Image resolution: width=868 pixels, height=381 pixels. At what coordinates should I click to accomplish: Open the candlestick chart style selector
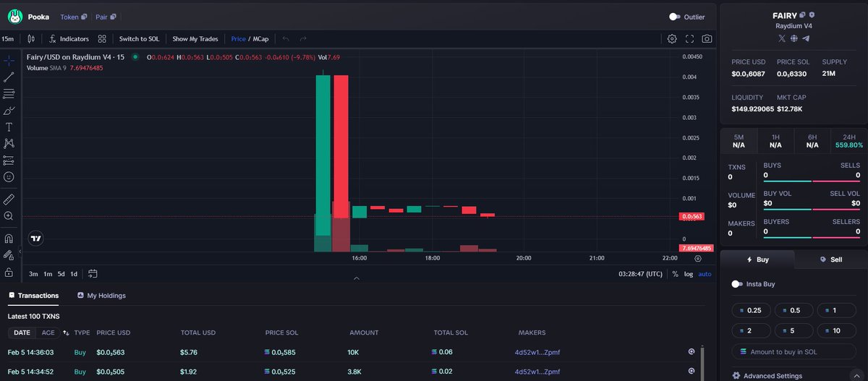point(31,38)
